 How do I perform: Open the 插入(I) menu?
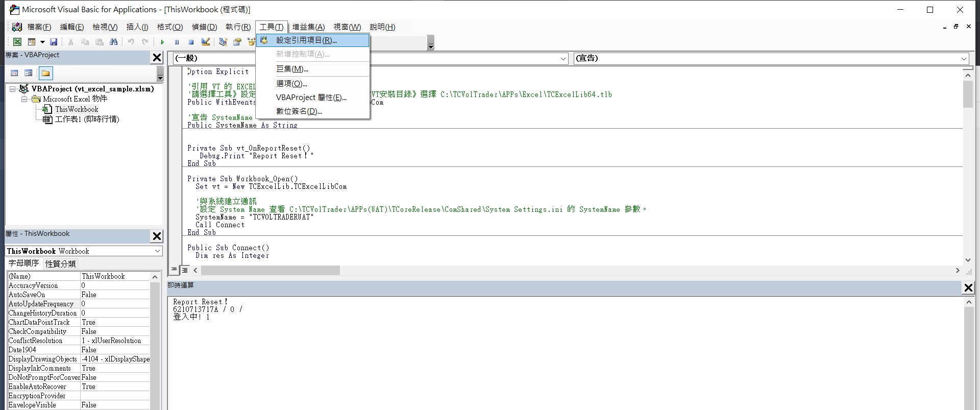(137, 27)
